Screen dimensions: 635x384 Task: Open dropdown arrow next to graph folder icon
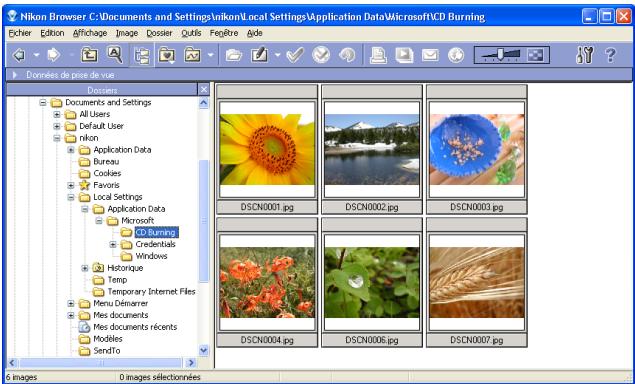tap(211, 55)
